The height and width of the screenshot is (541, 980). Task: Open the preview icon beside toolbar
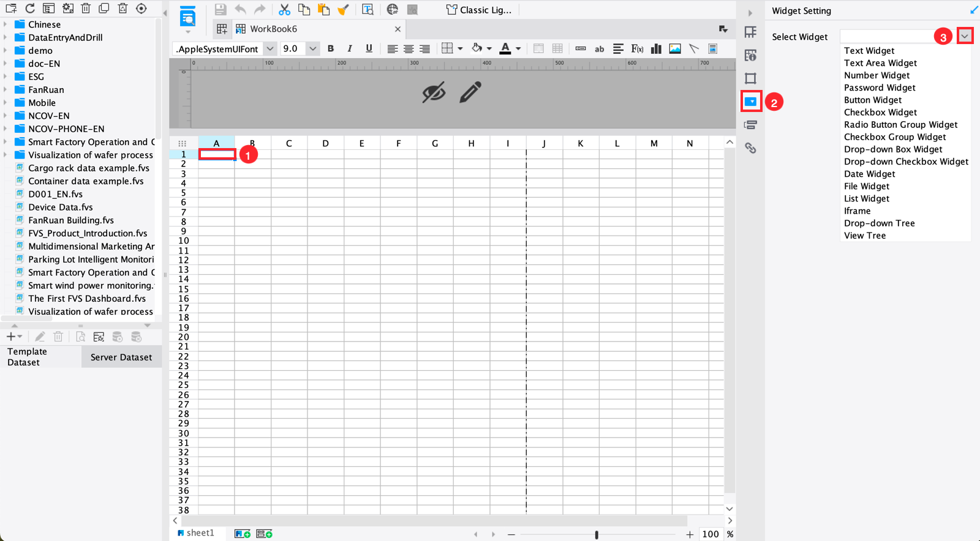point(187,17)
